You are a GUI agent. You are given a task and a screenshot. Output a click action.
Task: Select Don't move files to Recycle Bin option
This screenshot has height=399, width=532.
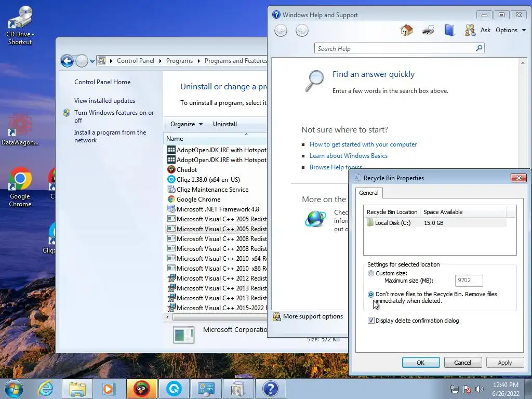(x=371, y=294)
